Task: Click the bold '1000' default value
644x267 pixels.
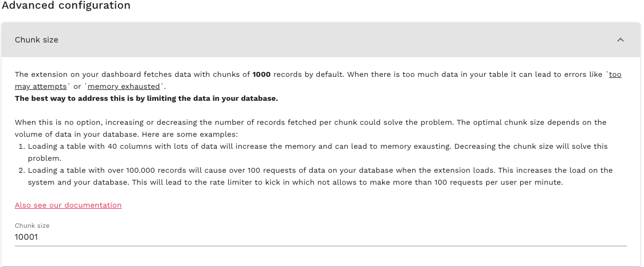Action: pyautogui.click(x=261, y=74)
